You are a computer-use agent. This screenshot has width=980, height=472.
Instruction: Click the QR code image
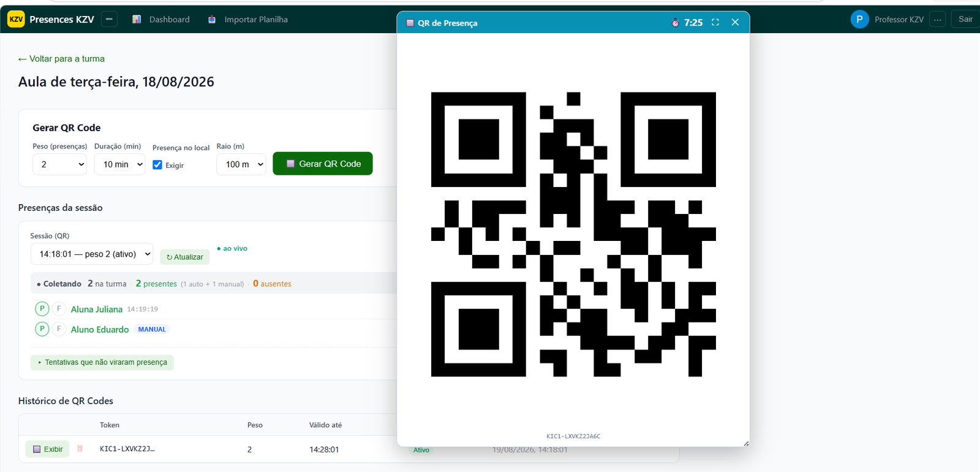(573, 234)
